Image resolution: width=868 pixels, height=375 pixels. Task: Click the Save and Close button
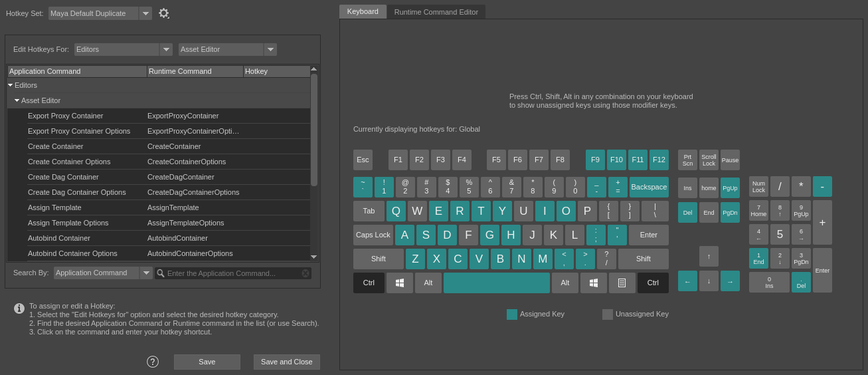pyautogui.click(x=287, y=362)
